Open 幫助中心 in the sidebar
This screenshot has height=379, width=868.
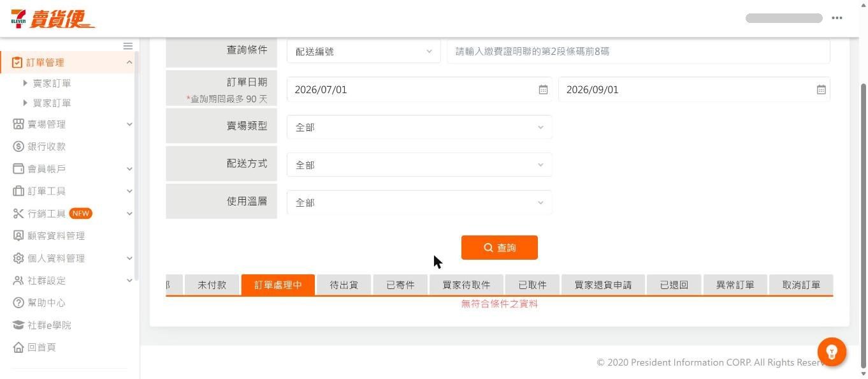(47, 302)
